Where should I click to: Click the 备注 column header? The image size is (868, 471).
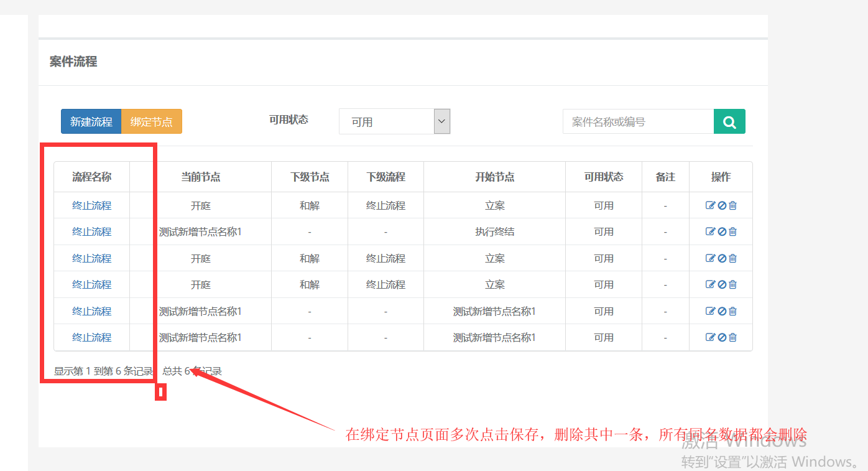[665, 177]
